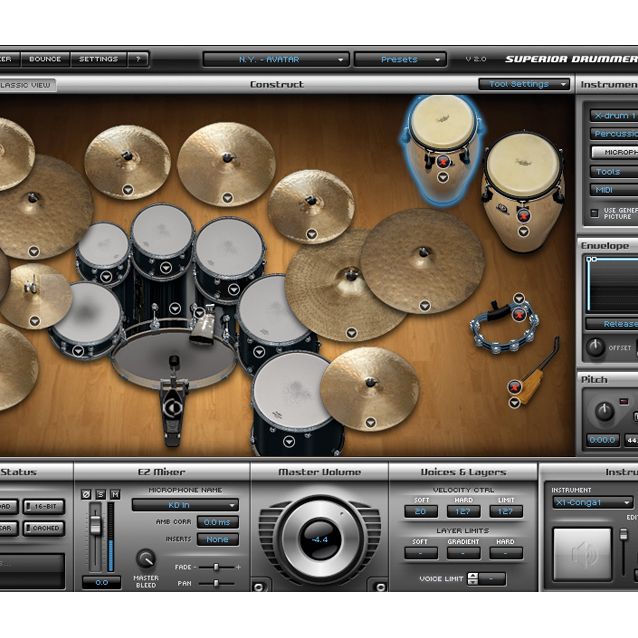Turn the Master Bleed knob
The height and width of the screenshot is (638, 638).
click(x=145, y=559)
